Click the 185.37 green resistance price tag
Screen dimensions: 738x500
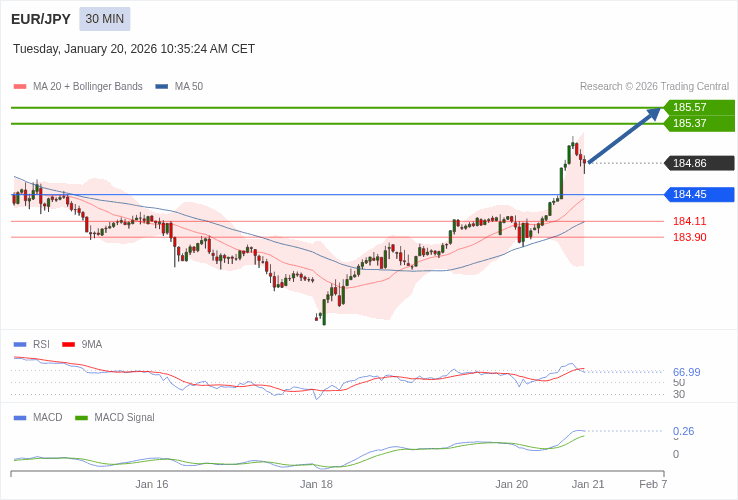point(699,123)
